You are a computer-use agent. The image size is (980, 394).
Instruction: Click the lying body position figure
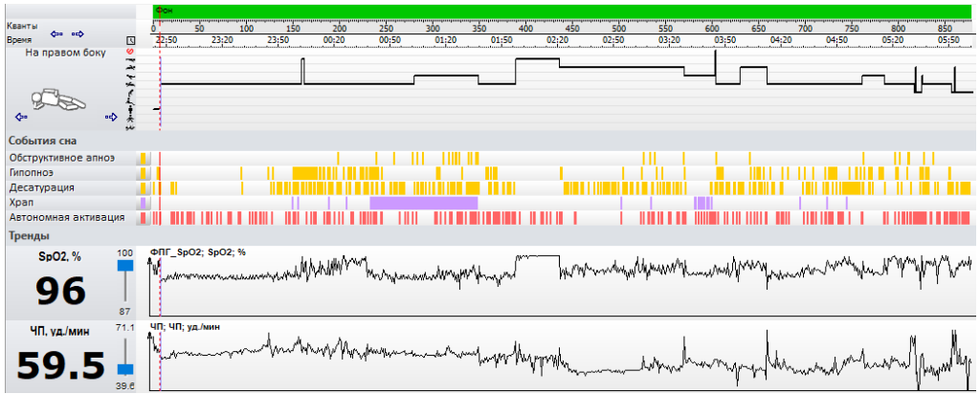(57, 100)
